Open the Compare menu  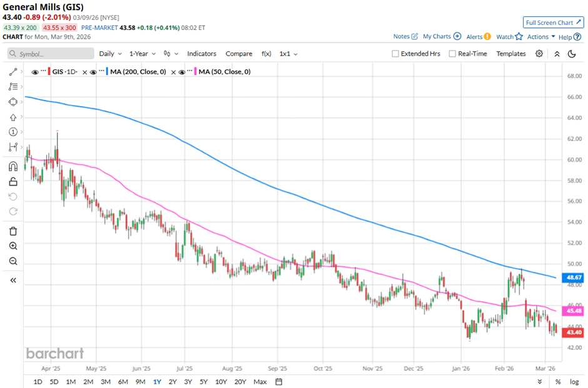tap(239, 54)
